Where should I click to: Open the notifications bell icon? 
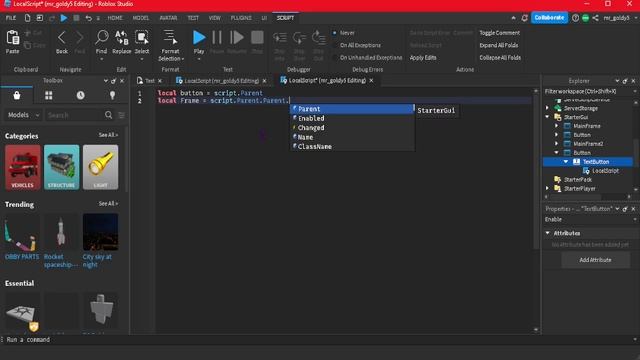tap(524, 18)
